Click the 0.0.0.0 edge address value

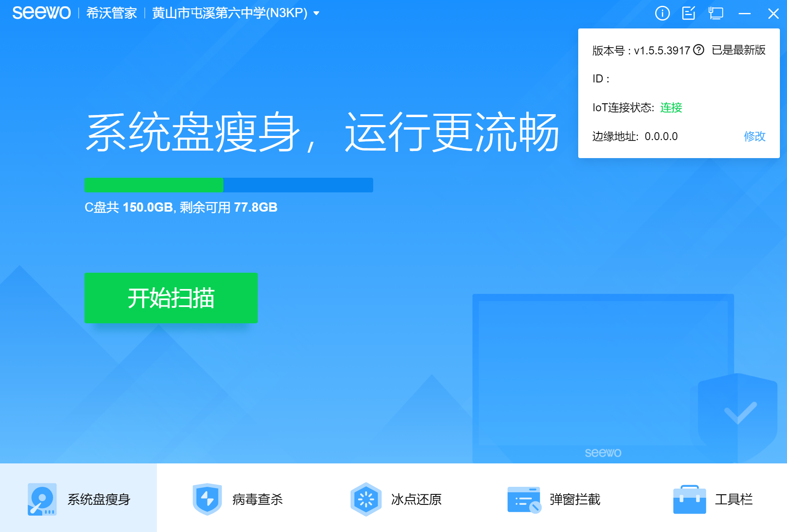(661, 136)
